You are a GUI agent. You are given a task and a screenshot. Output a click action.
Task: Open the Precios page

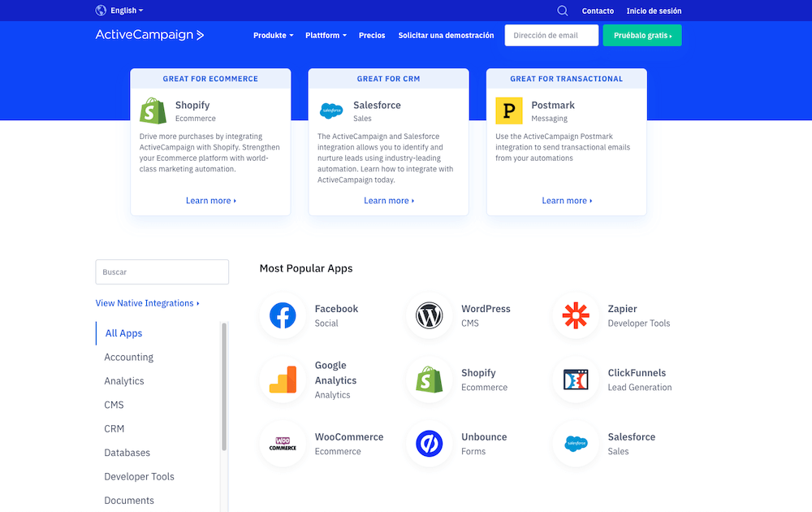click(x=372, y=35)
